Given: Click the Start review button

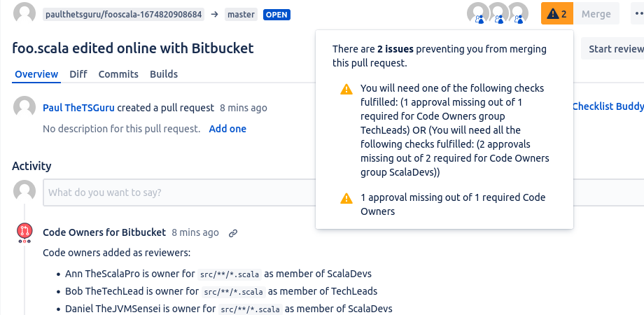Looking at the screenshot, I should pyautogui.click(x=613, y=49).
